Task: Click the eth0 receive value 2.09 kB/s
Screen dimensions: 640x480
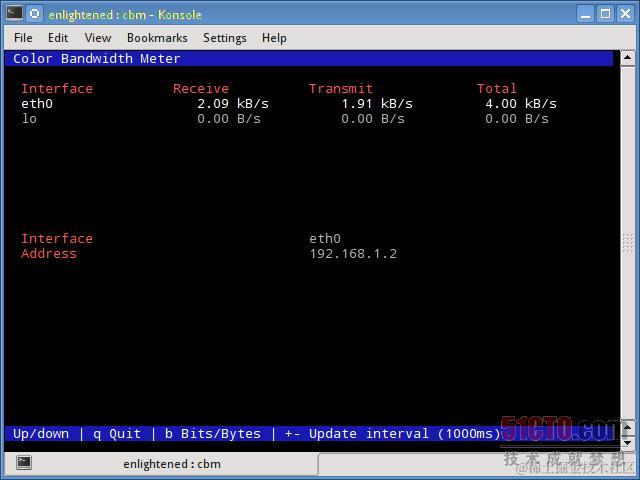Action: 233,104
